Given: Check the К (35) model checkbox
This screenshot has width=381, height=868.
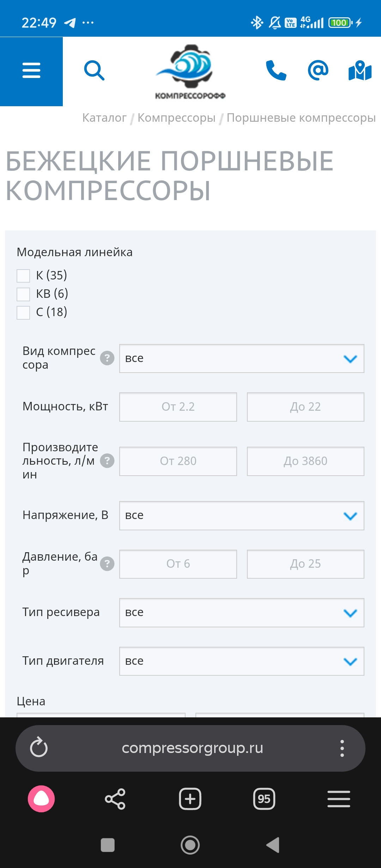Looking at the screenshot, I should [x=23, y=276].
